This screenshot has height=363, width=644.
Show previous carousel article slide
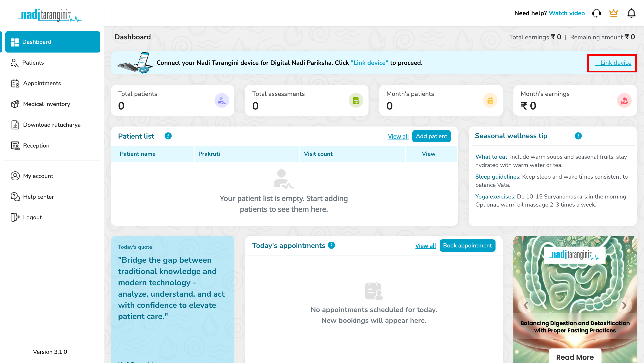tap(526, 305)
